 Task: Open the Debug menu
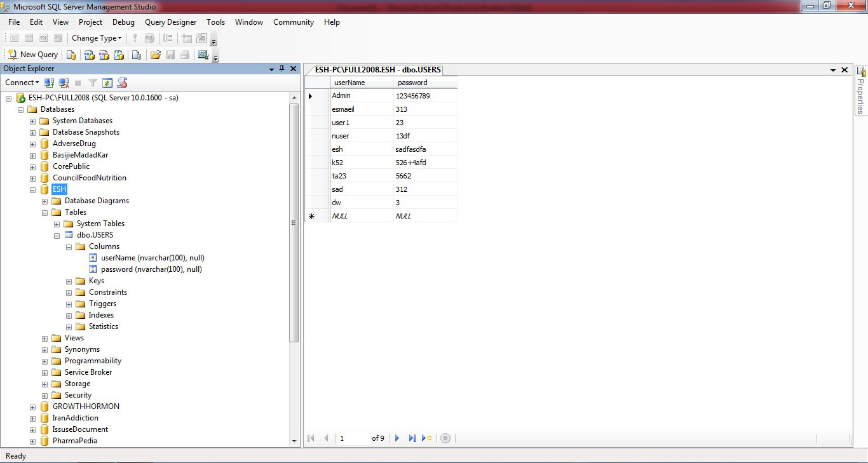[x=124, y=22]
